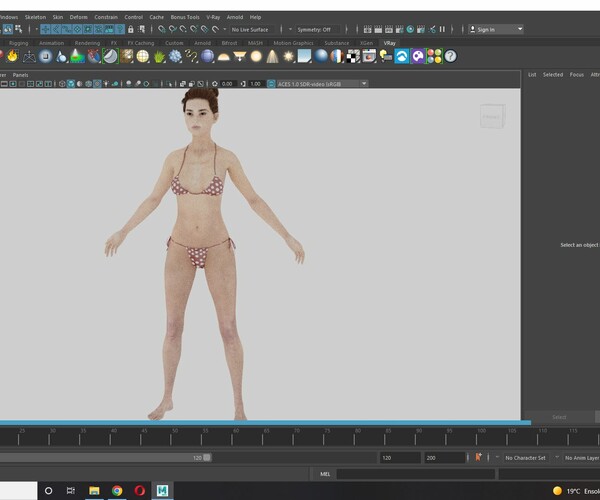Open the Sign In dropdown
The image size is (600, 500).
[496, 29]
